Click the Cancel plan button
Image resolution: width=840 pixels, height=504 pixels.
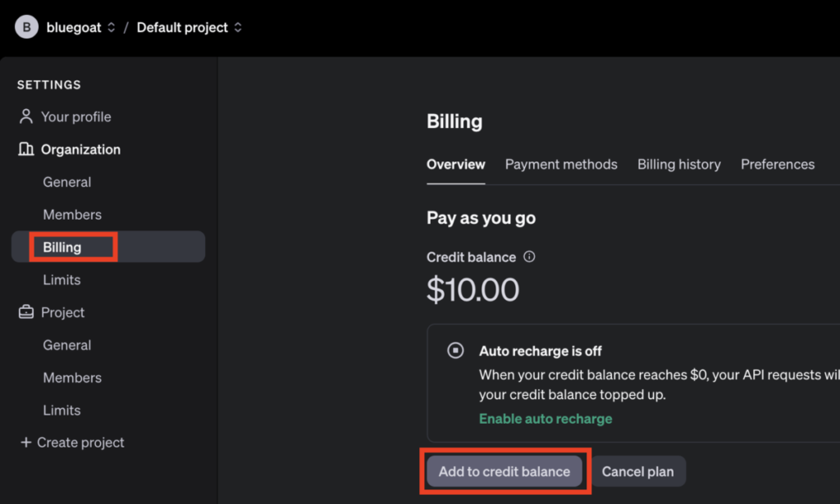[x=637, y=471]
